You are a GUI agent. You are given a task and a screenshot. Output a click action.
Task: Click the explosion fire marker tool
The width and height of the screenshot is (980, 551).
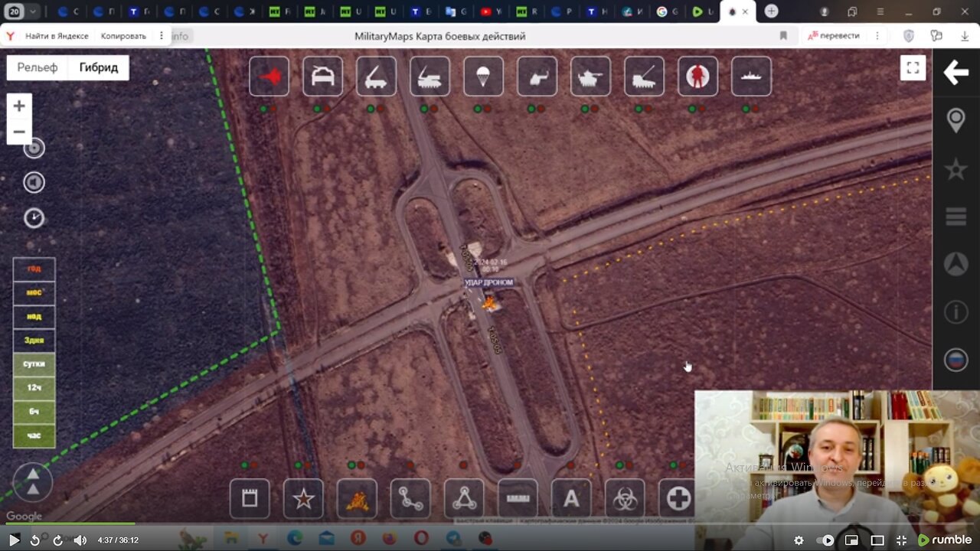click(357, 499)
